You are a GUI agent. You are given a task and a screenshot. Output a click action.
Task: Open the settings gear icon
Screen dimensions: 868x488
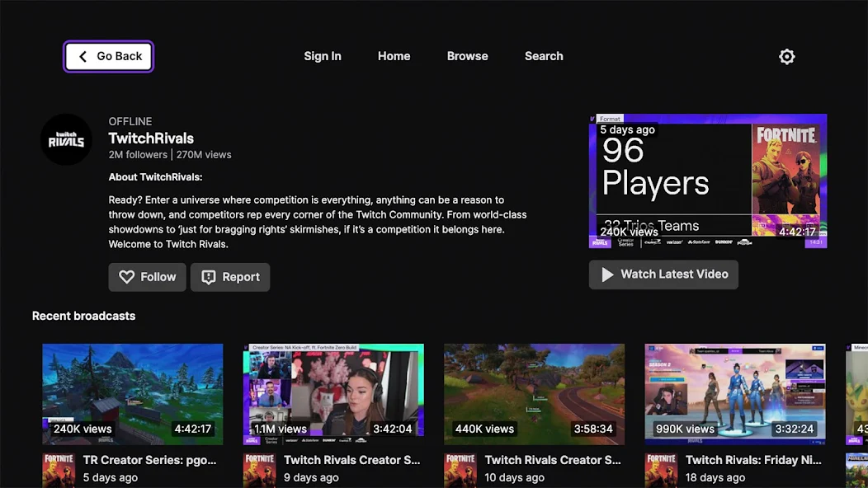[x=786, y=56]
